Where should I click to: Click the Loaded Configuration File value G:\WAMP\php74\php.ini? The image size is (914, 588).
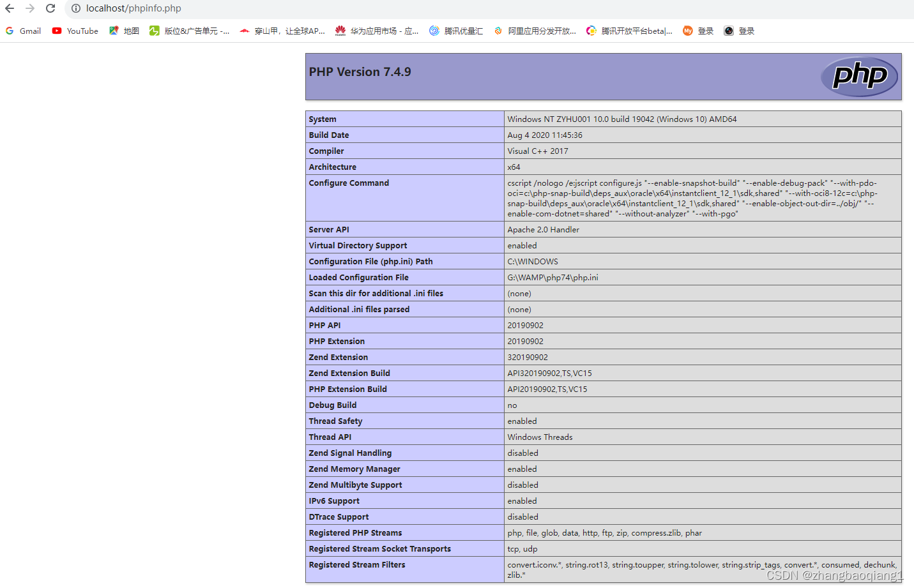tap(553, 278)
